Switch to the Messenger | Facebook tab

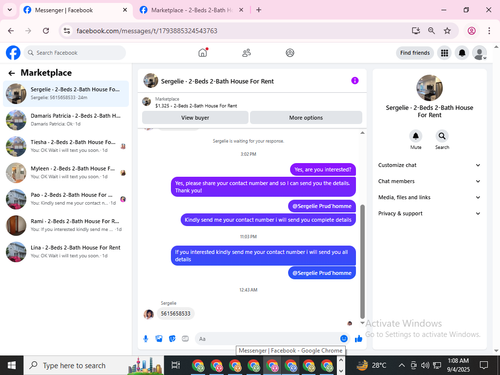76,10
